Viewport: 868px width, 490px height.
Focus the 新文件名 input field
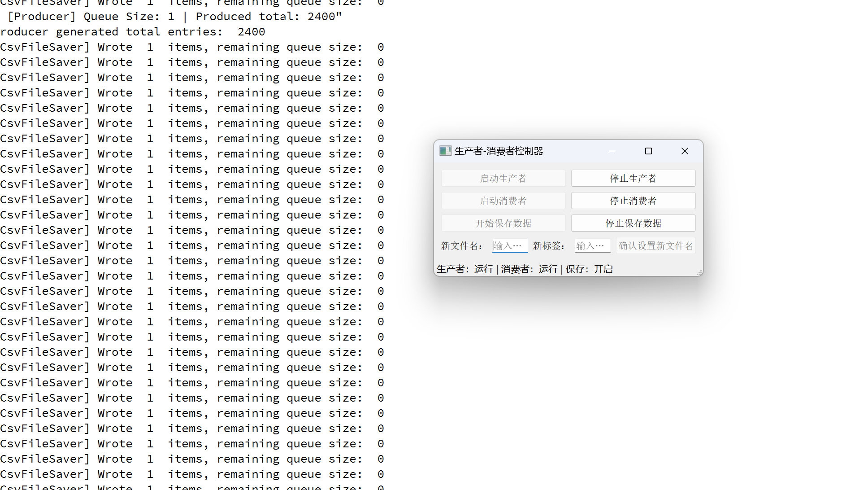(x=510, y=245)
